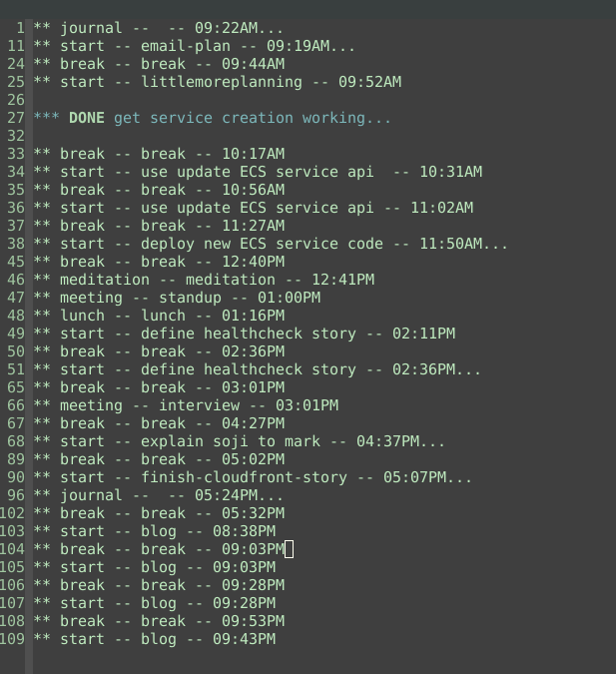Select line number 104 in the gutter
616x674 pixels.
[12, 549]
